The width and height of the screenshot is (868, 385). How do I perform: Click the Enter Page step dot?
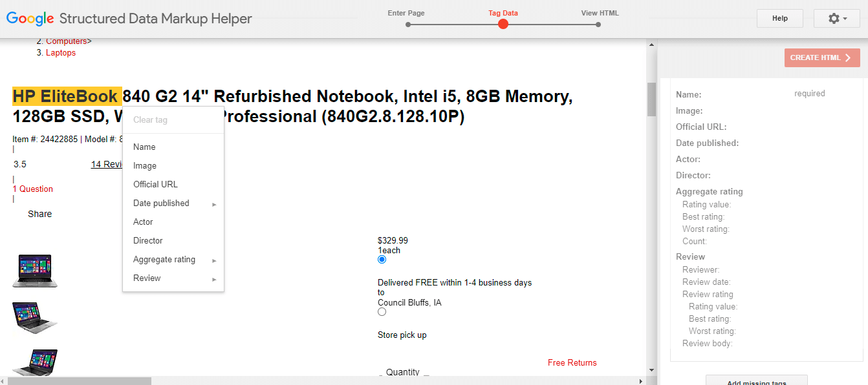click(x=408, y=25)
